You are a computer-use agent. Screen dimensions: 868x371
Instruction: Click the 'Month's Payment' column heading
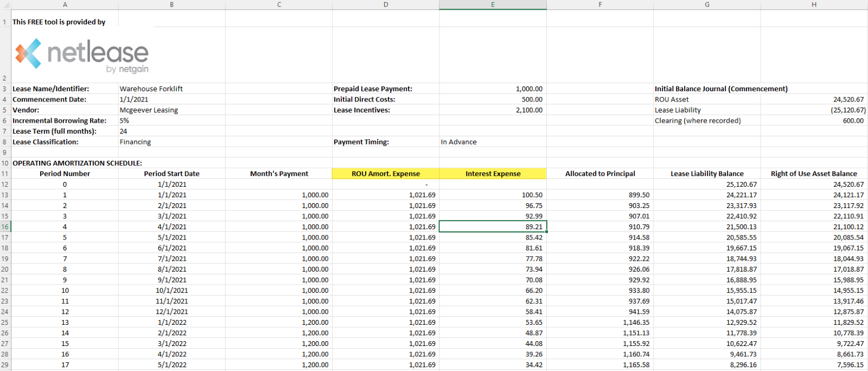(x=279, y=174)
